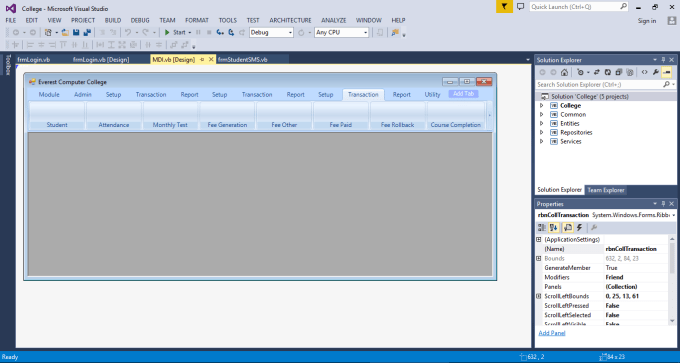Click the magnifier icon in Quick Launch

[x=623, y=7]
